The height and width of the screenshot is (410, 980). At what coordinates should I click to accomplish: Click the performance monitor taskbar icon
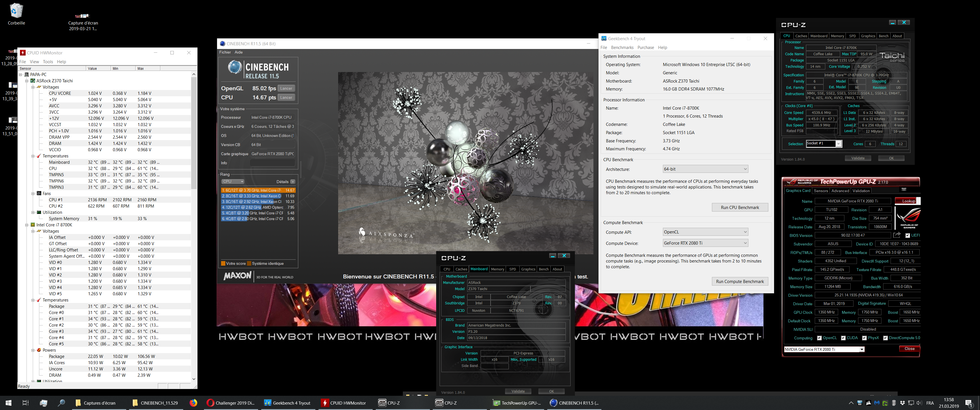(x=43, y=403)
